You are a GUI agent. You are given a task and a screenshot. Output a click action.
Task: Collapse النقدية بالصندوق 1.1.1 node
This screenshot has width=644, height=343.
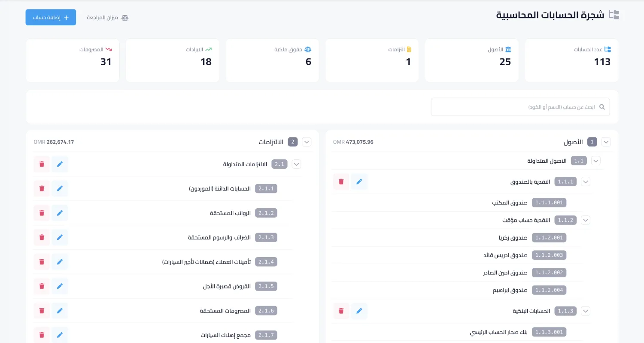[x=586, y=182]
